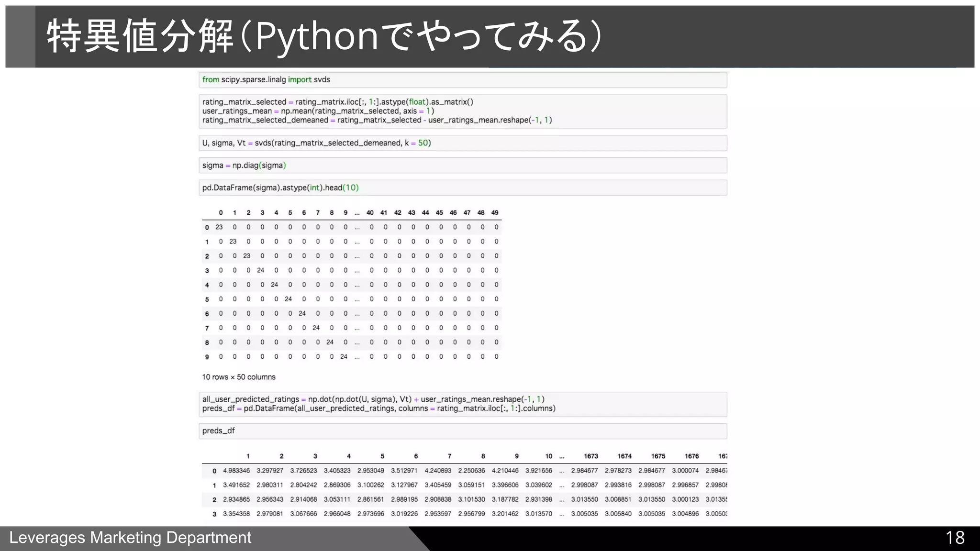Viewport: 980px width, 551px height.
Task: Click row index 5 of sigma table
Action: [x=207, y=299]
